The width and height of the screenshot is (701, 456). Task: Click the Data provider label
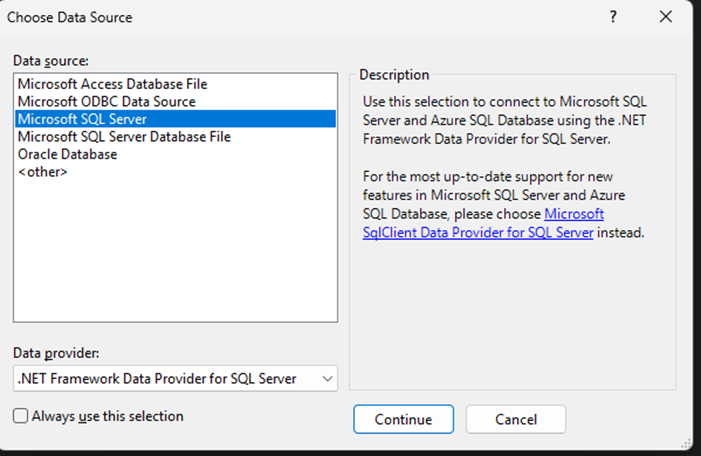point(57,353)
